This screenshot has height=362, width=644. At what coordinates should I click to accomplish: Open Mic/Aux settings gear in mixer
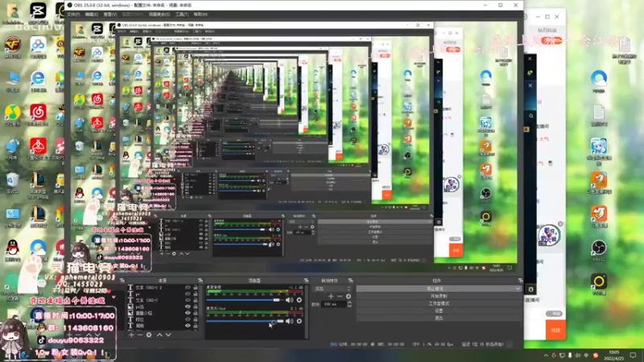[299, 321]
